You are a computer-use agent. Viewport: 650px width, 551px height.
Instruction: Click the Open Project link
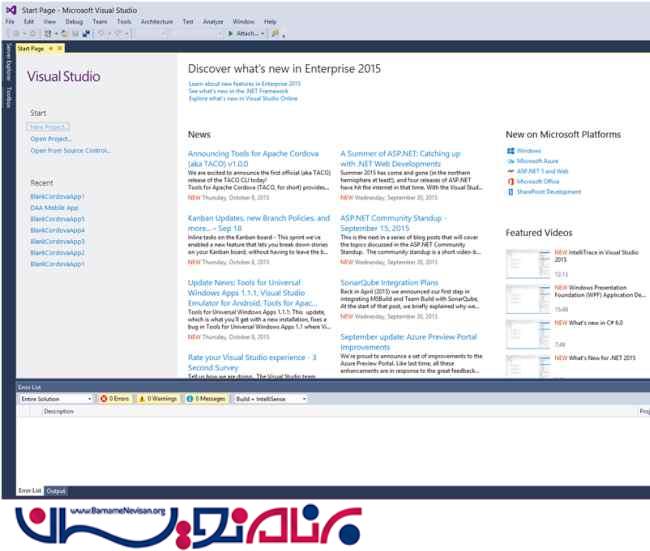click(51, 139)
